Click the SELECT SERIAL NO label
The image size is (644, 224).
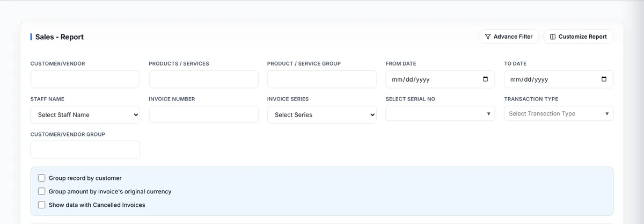[x=411, y=99]
